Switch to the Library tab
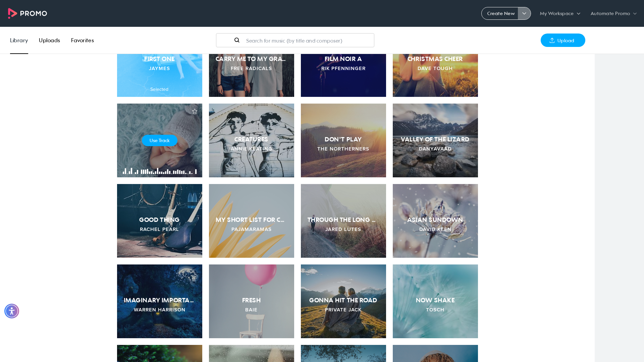 (x=19, y=40)
